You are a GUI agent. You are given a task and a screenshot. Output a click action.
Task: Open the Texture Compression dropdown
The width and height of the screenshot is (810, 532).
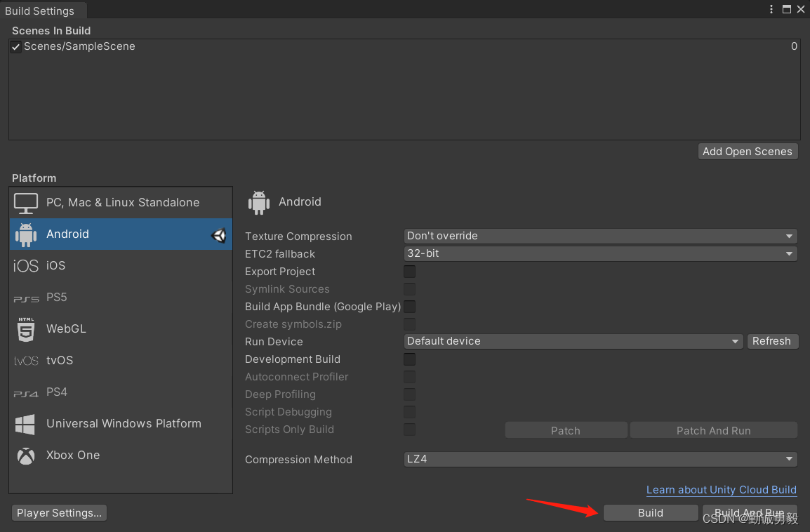(600, 236)
